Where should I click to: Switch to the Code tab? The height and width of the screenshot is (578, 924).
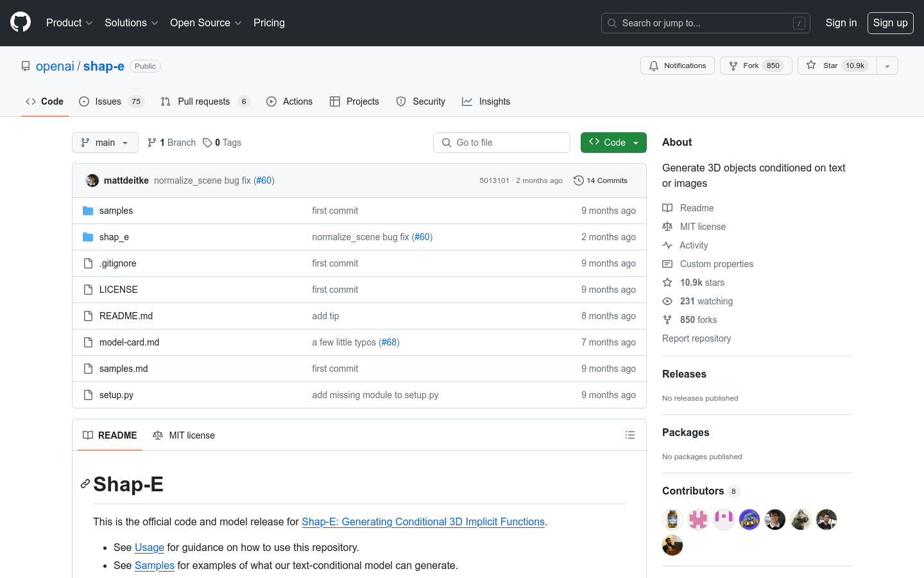point(45,101)
